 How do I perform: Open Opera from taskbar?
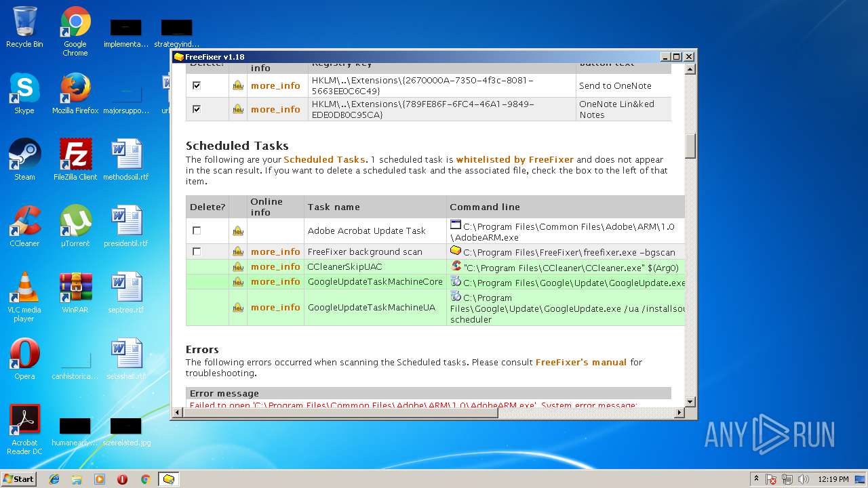(122, 479)
